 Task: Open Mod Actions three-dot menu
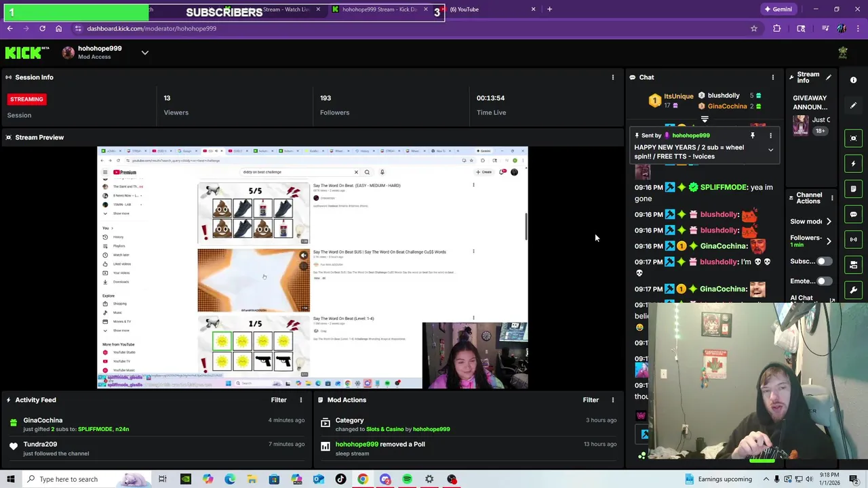point(613,400)
